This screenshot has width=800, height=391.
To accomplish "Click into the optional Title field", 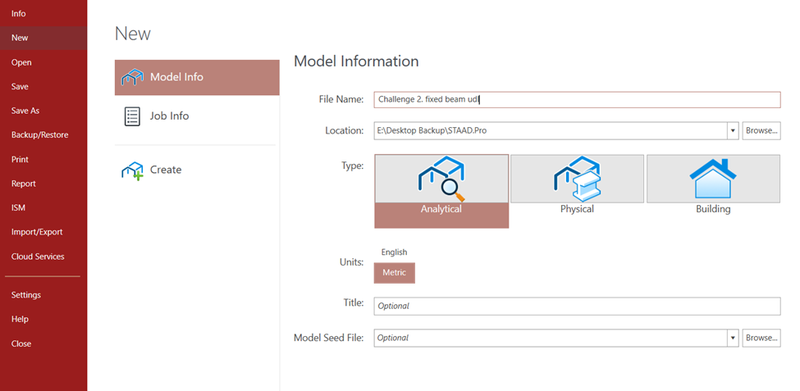I will [x=577, y=306].
